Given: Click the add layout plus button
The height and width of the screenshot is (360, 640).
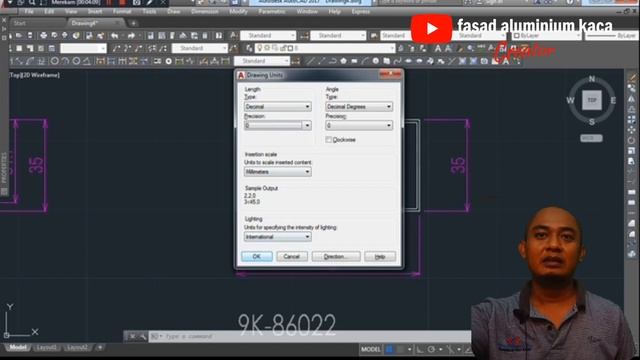Looking at the screenshot, I should pos(100,348).
